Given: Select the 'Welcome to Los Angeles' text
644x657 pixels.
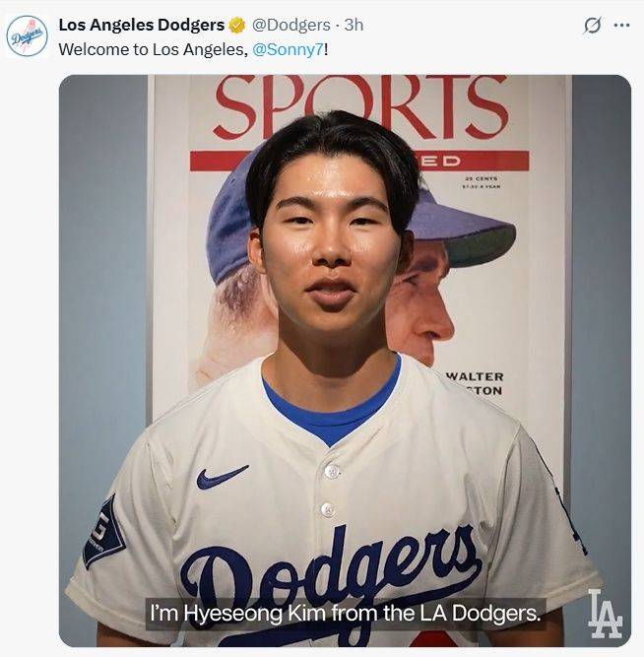Looking at the screenshot, I should point(152,50).
